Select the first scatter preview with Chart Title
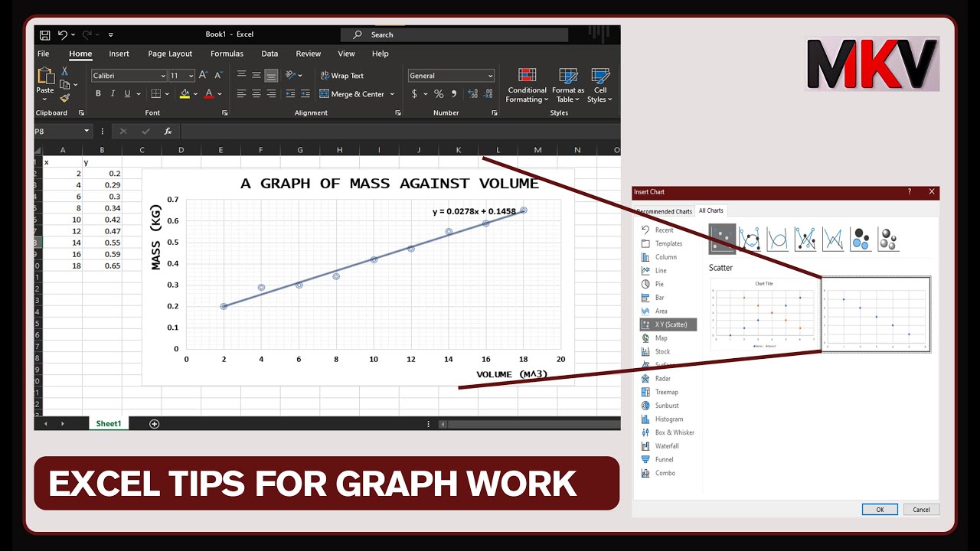This screenshot has width=980, height=551. 764,315
